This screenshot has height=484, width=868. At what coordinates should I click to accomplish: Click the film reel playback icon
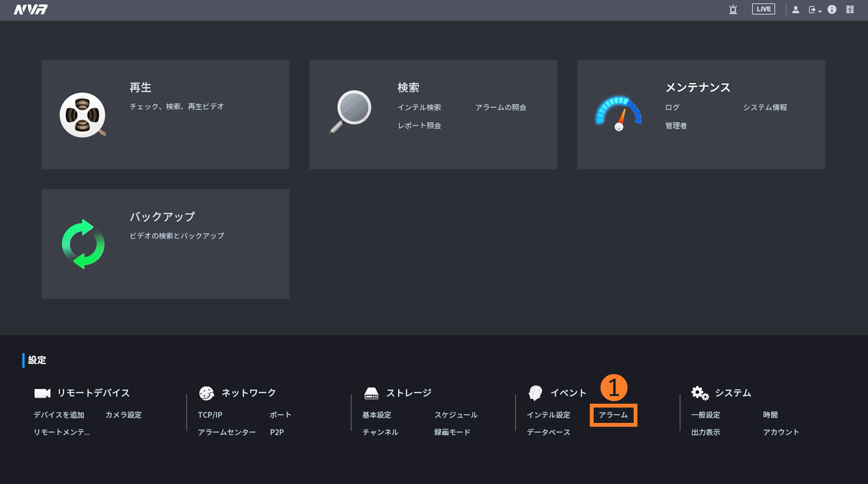[82, 115]
